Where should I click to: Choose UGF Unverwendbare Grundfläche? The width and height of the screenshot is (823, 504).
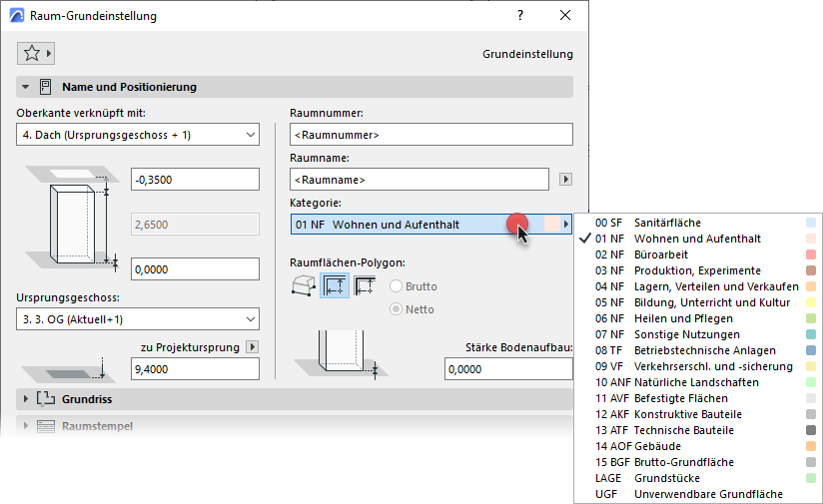698,495
